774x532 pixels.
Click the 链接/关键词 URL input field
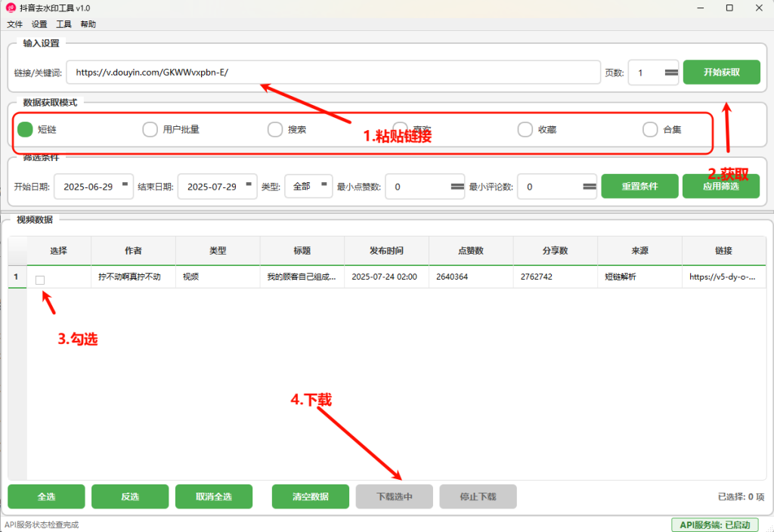[x=333, y=73]
